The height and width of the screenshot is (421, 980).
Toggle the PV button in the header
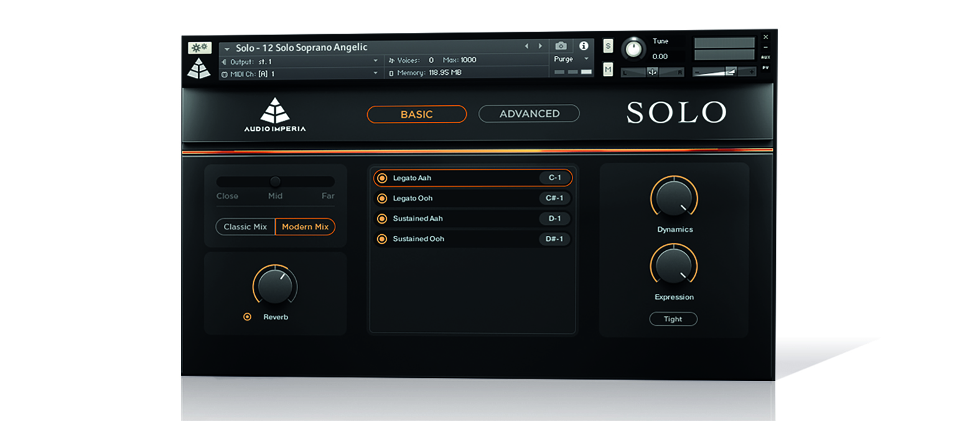coord(765,67)
